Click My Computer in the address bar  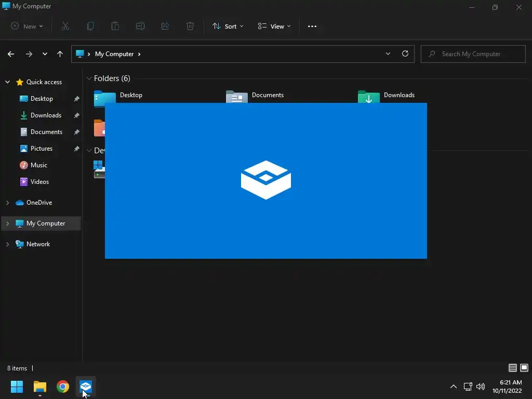pyautogui.click(x=114, y=54)
